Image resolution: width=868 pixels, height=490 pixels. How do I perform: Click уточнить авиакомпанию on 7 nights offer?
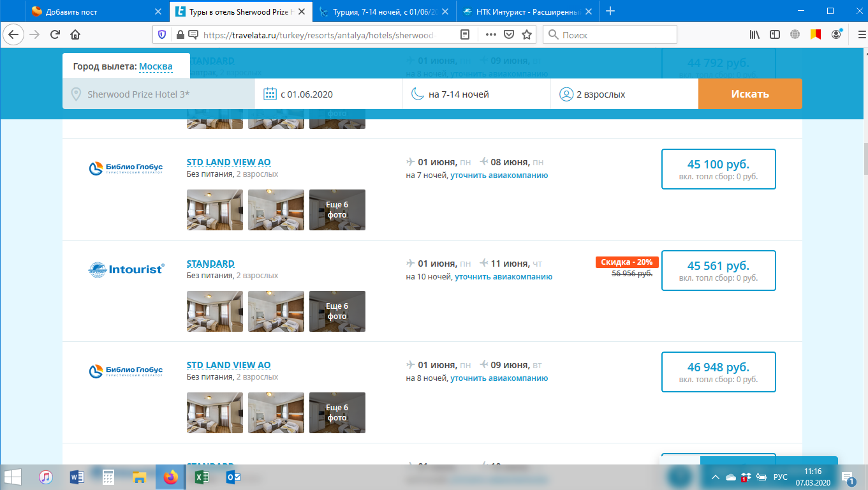pyautogui.click(x=499, y=175)
